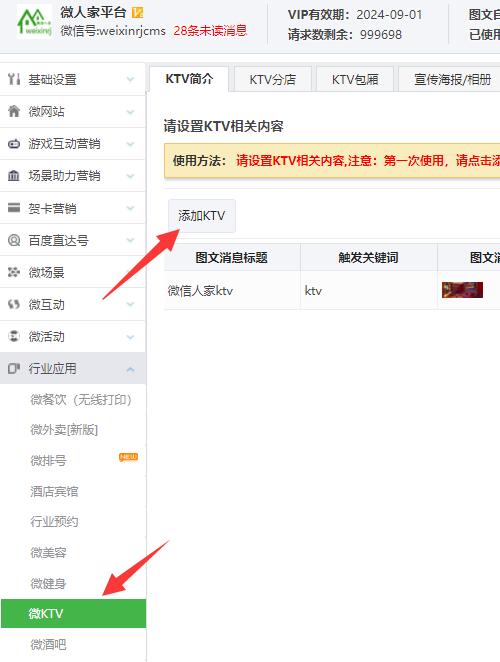Click the VIP有效期 2024-09-01 text

(355, 15)
